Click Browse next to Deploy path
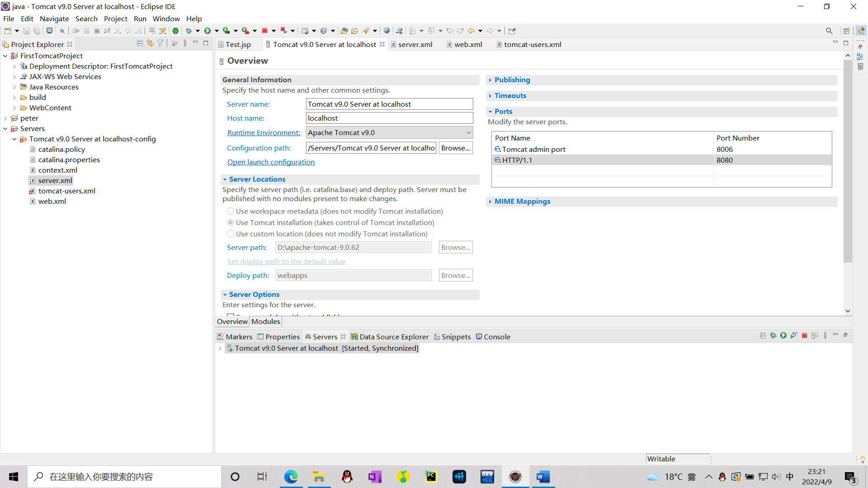 pyautogui.click(x=455, y=275)
